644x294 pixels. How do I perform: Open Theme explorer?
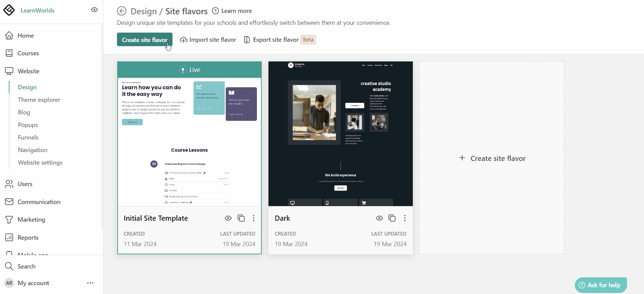pos(39,100)
